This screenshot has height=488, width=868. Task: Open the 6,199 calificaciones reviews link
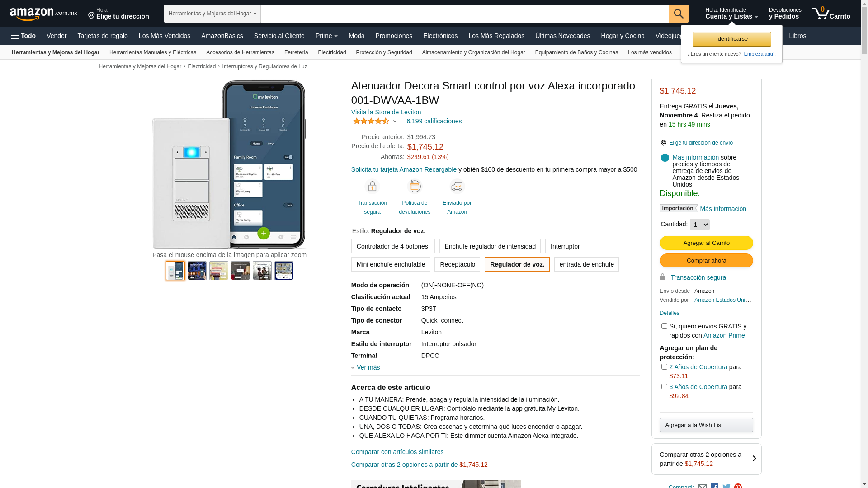434,121
